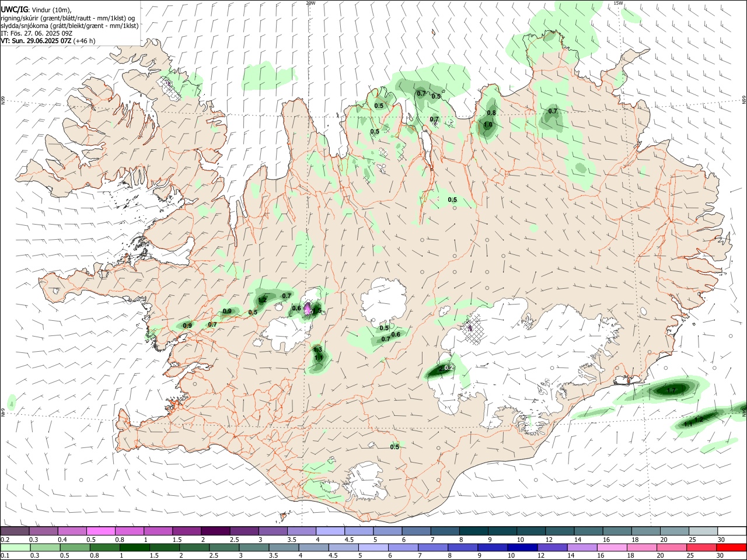
Task: Select the darkest purple snow swatch between 2 and 2.5
Action: point(215,531)
